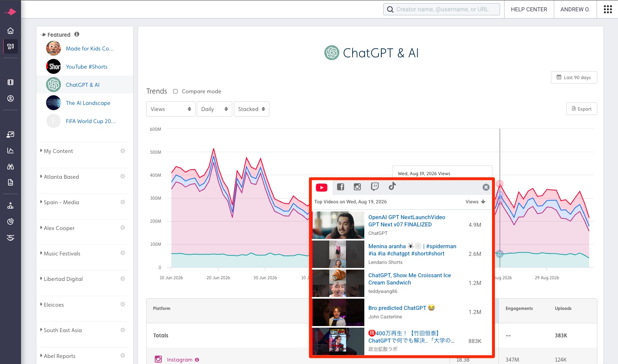Expand the Atlanta Based list

pos(61,177)
